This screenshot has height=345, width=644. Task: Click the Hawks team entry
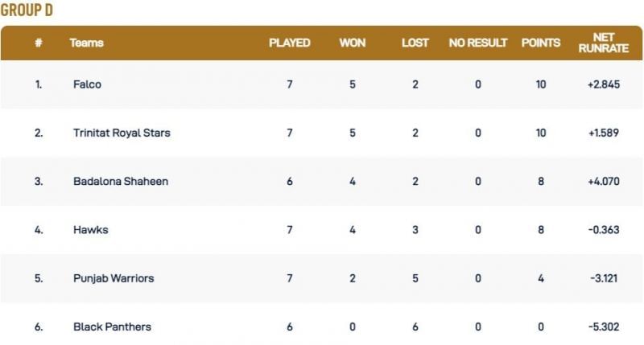tap(90, 229)
